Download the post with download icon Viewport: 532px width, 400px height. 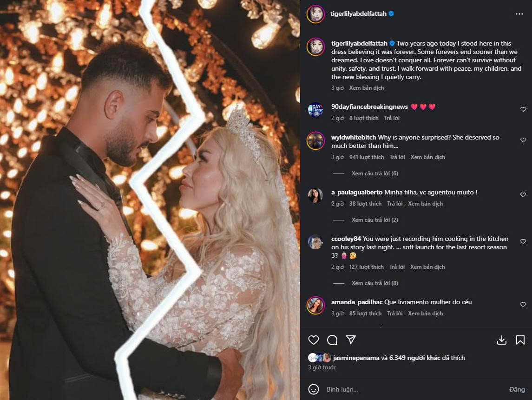[x=501, y=340]
